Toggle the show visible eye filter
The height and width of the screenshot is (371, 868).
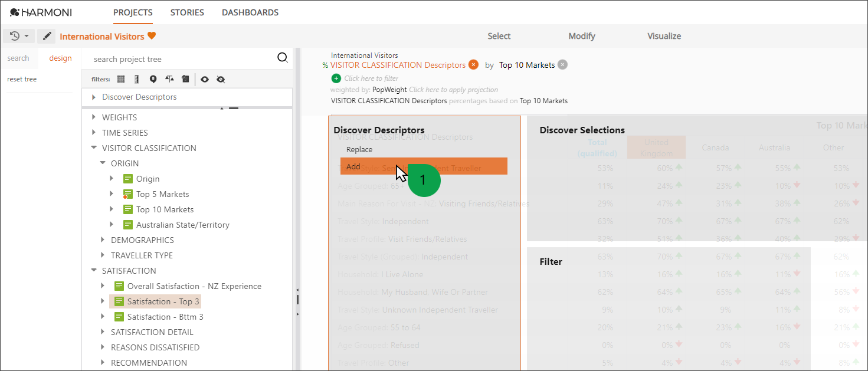point(205,79)
